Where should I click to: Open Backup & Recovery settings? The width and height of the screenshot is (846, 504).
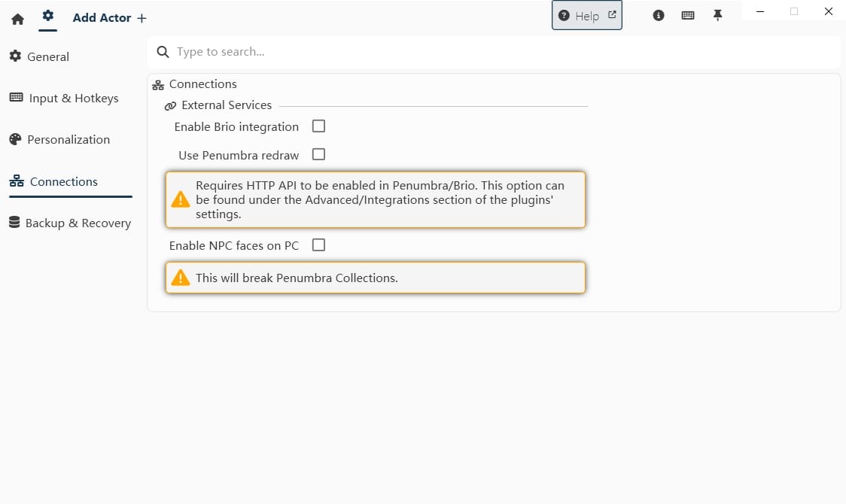(x=78, y=223)
